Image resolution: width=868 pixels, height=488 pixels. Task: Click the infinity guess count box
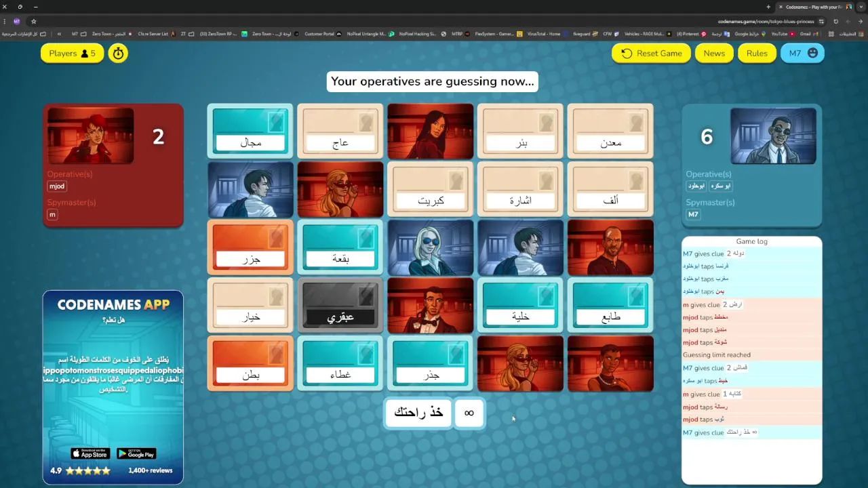(x=469, y=413)
